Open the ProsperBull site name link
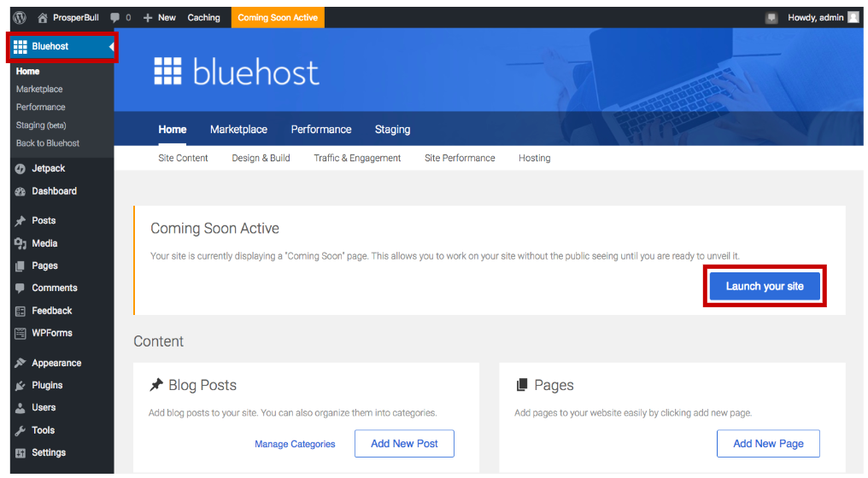868x478 pixels. coord(76,18)
